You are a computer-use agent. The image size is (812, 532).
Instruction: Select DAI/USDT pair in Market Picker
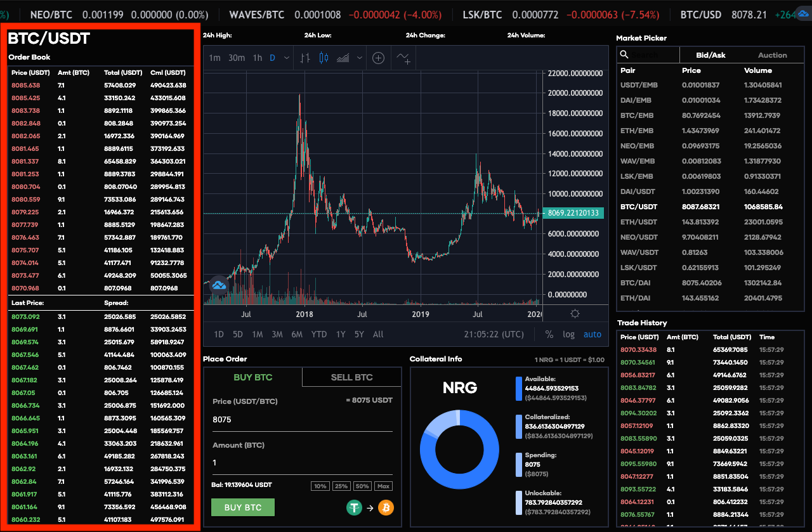[x=710, y=191]
